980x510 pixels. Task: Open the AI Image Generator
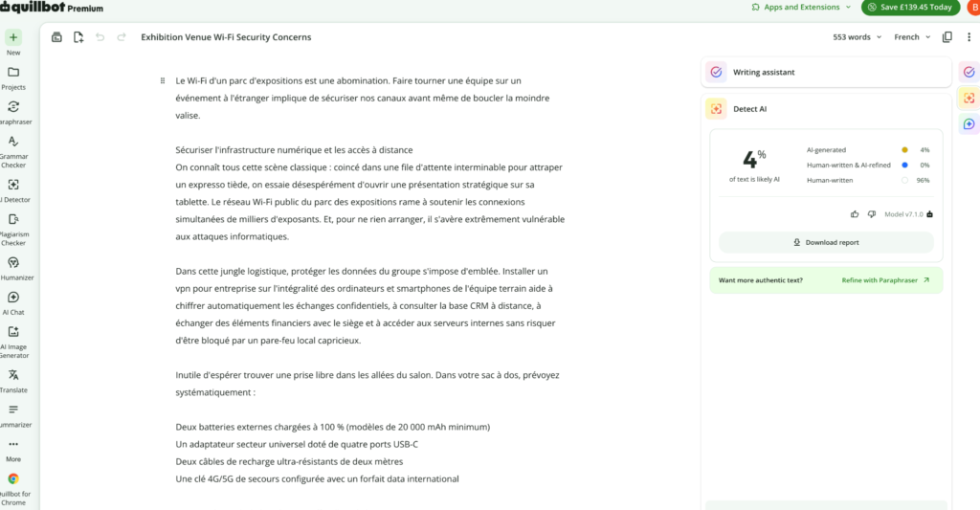[13, 342]
